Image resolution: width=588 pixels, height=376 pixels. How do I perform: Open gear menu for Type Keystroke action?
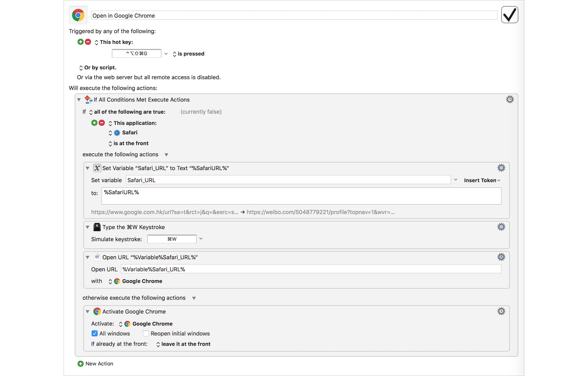501,227
